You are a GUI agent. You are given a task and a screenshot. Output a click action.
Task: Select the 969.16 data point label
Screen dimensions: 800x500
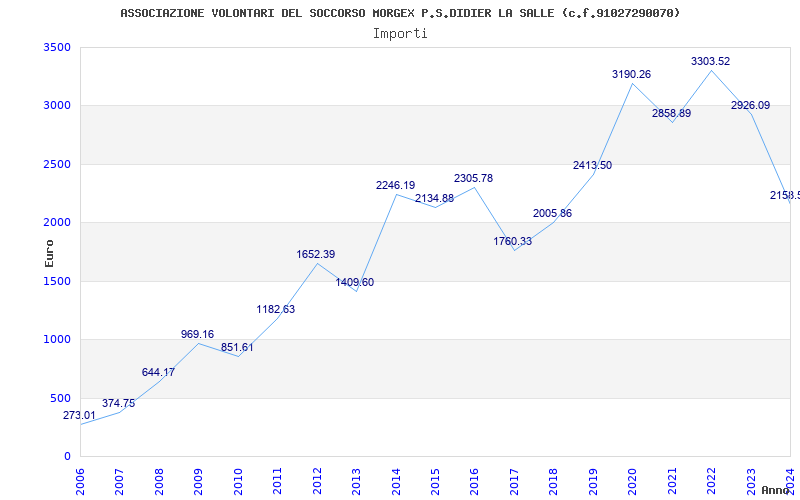pos(197,334)
